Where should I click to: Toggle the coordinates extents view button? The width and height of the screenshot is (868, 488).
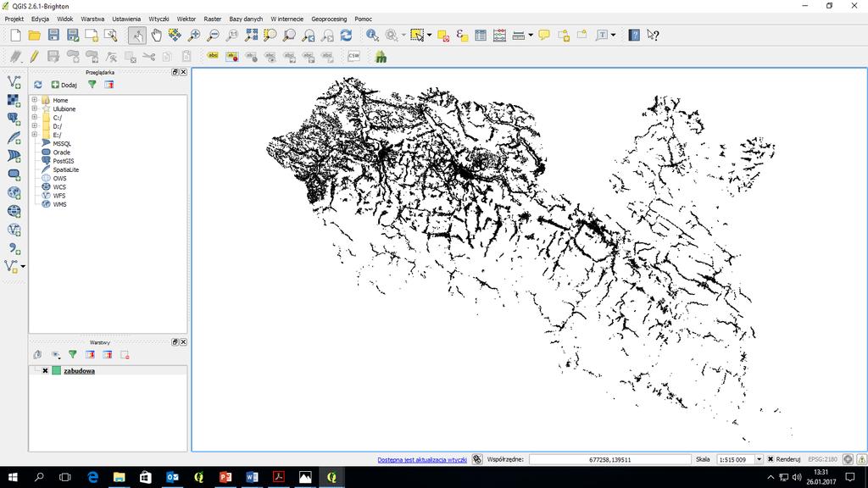tap(477, 459)
